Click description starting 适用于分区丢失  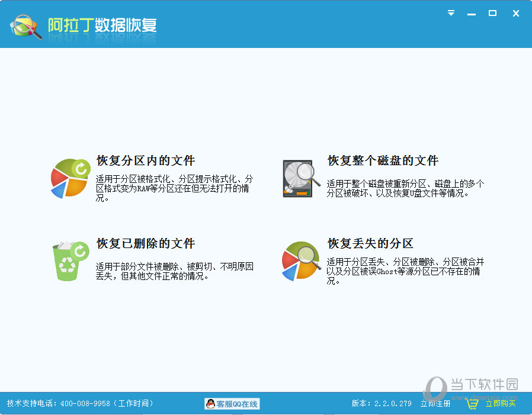405,271
